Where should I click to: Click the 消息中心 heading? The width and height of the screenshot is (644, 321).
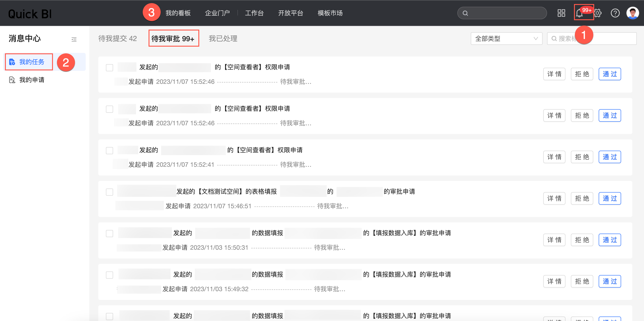point(24,39)
